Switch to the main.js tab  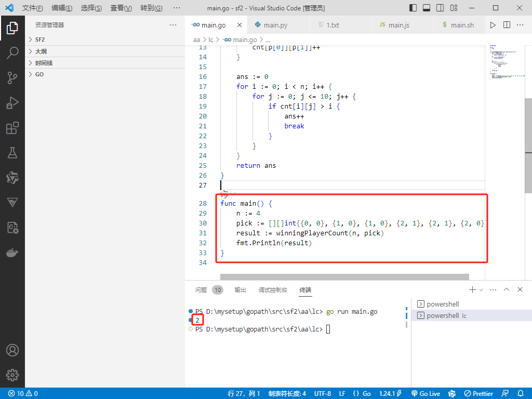coord(403,25)
